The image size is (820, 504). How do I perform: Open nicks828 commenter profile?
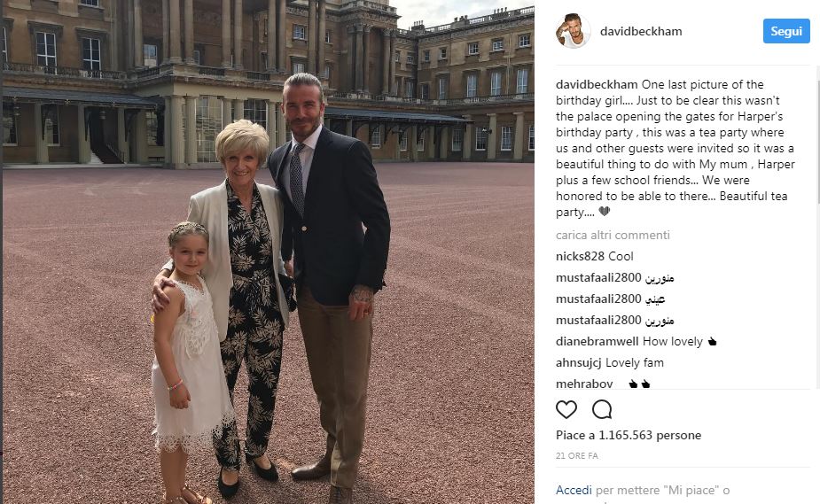coord(580,257)
